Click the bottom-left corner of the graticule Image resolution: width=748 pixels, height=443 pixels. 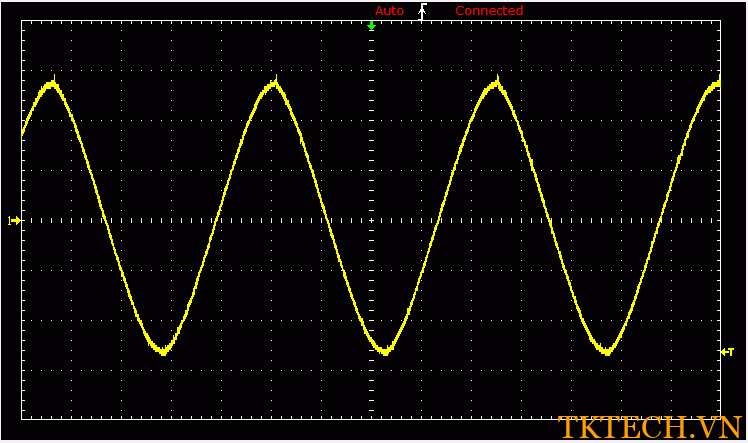pos(22,418)
